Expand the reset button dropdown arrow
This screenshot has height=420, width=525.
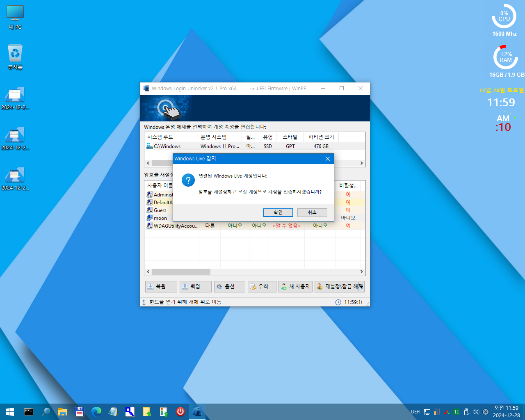[x=361, y=286]
